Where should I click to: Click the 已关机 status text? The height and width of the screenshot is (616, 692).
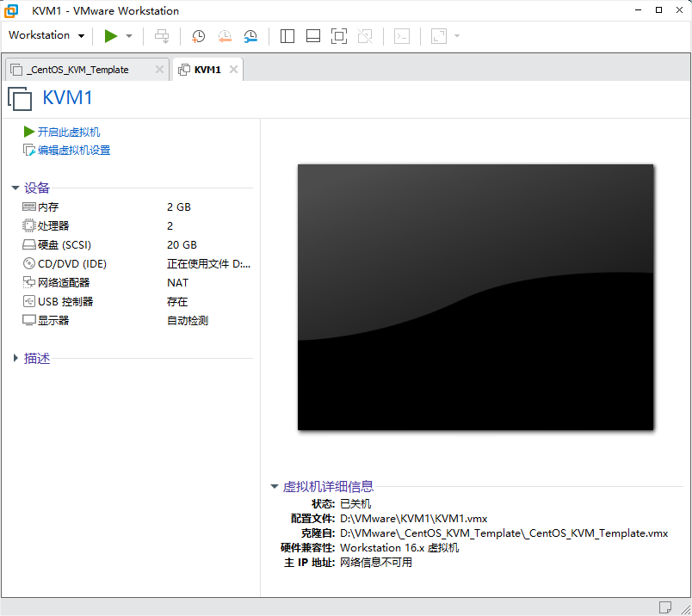(355, 503)
